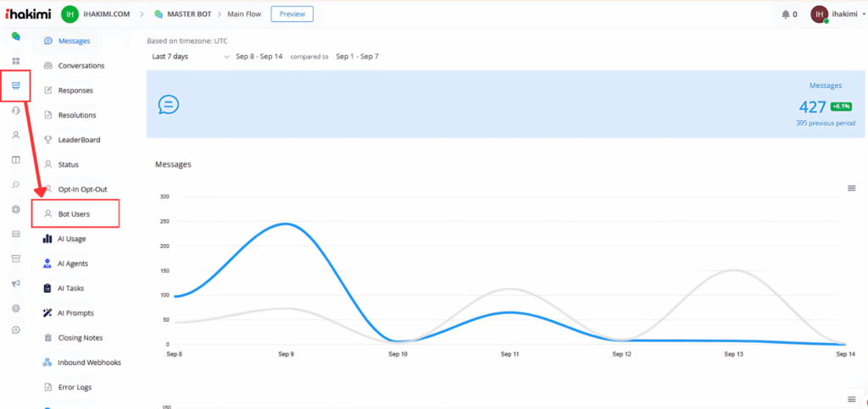Image resolution: width=868 pixels, height=409 pixels.
Task: Open the headset support icon in sidebar
Action: pyautogui.click(x=15, y=110)
